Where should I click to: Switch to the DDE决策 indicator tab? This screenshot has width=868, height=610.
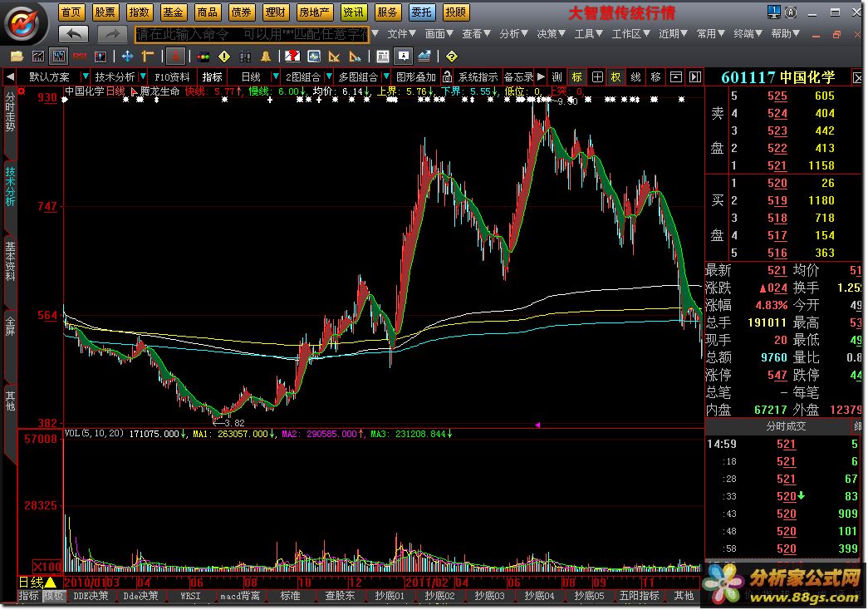91,596
